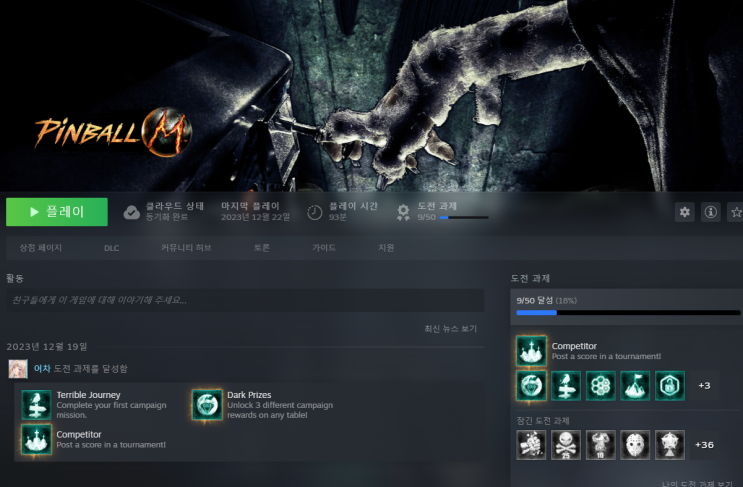Click the '잠긴 도전 과제' locked achievements label

point(543,421)
